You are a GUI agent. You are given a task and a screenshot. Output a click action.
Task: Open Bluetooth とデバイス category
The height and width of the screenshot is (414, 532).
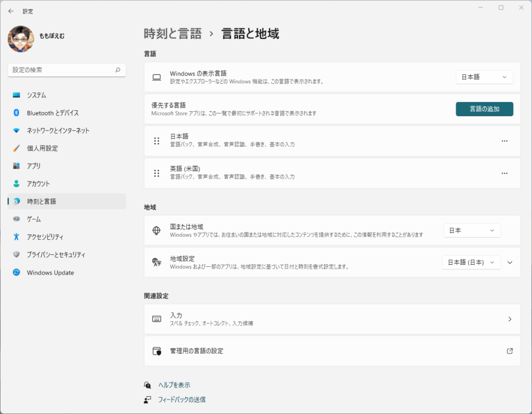pyautogui.click(x=66, y=113)
